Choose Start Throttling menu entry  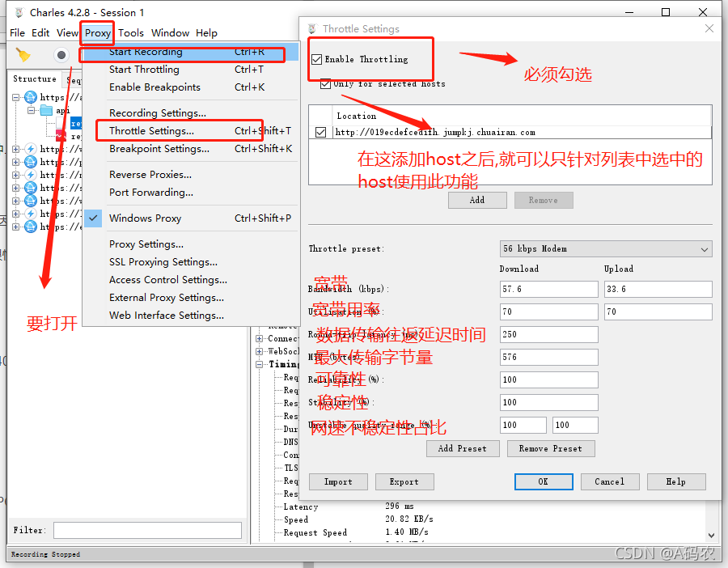pyautogui.click(x=190, y=70)
